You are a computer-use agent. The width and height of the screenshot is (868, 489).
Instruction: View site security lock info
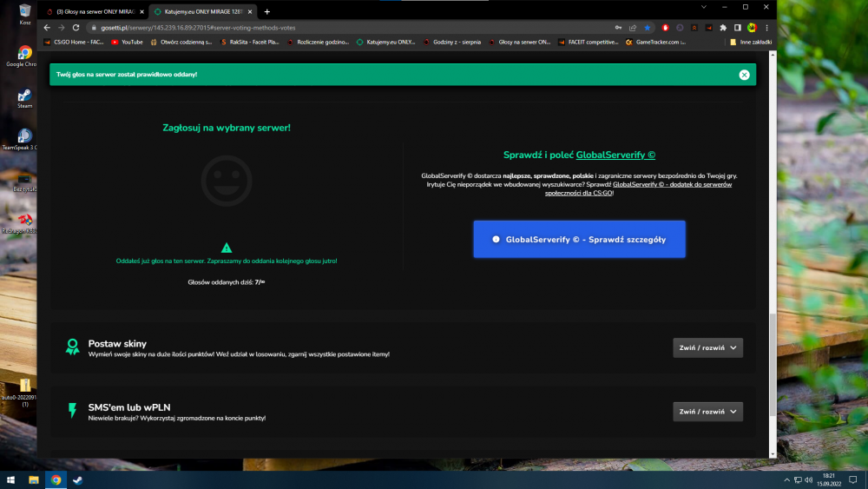pos(94,28)
